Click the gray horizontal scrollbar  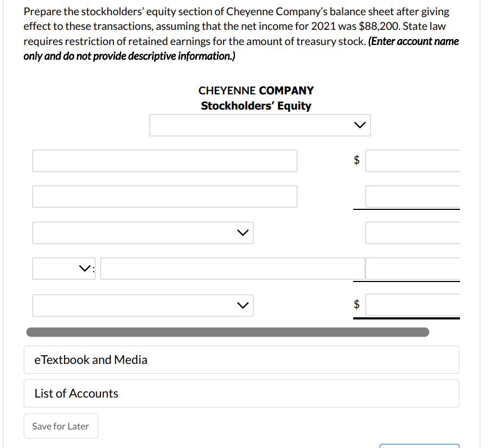tap(228, 330)
